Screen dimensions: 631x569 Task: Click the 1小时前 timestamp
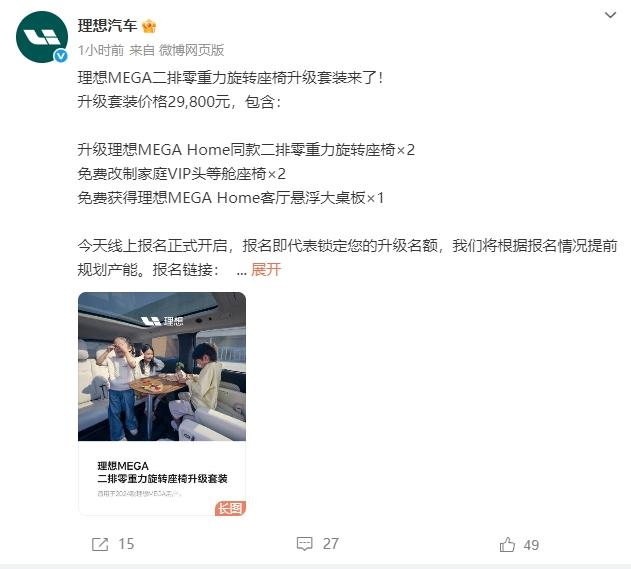coord(101,50)
